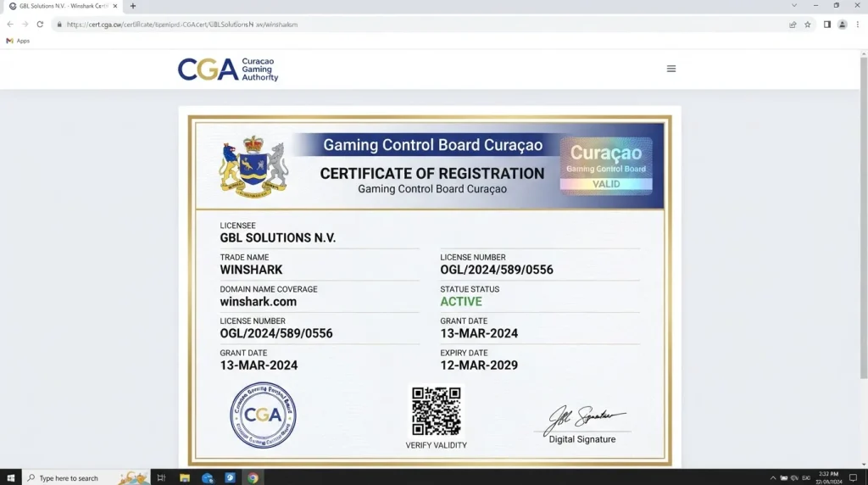Close the GBL Solutions N.V. tab
868x485 pixels.
pos(115,6)
